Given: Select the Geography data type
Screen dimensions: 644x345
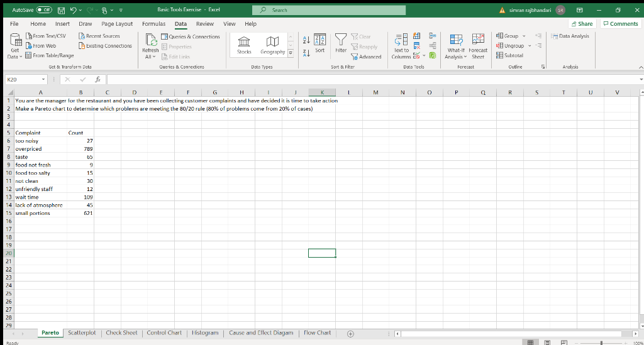Looking at the screenshot, I should [x=273, y=45].
